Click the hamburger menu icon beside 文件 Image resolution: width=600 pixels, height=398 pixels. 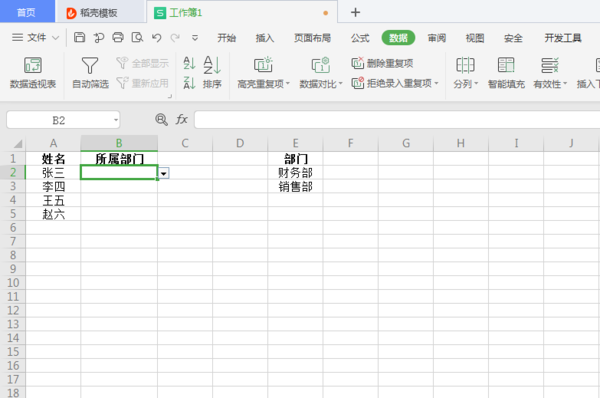pyautogui.click(x=17, y=38)
